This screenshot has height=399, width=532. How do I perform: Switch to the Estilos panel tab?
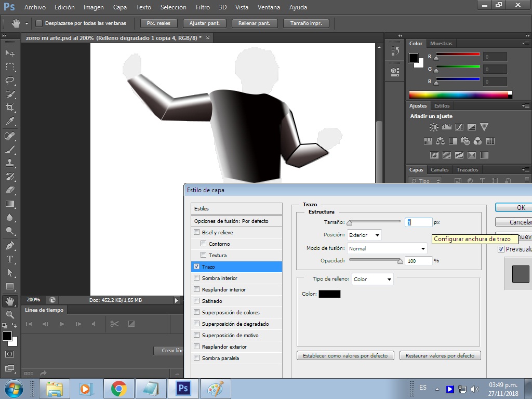[x=442, y=106]
